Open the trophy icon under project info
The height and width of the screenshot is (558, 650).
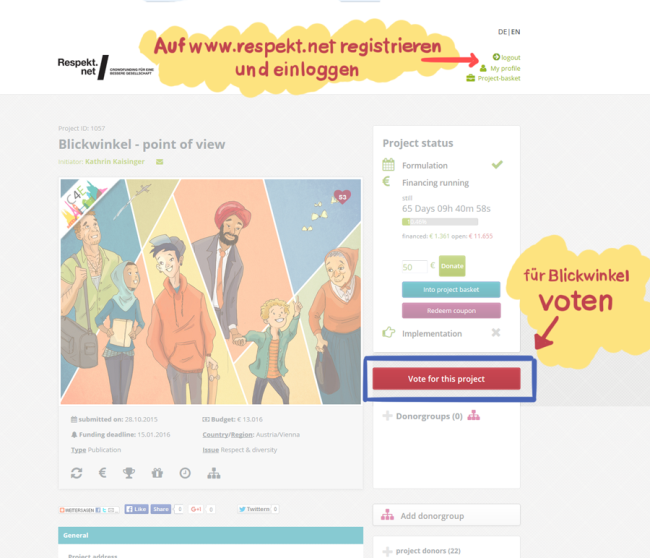129,473
